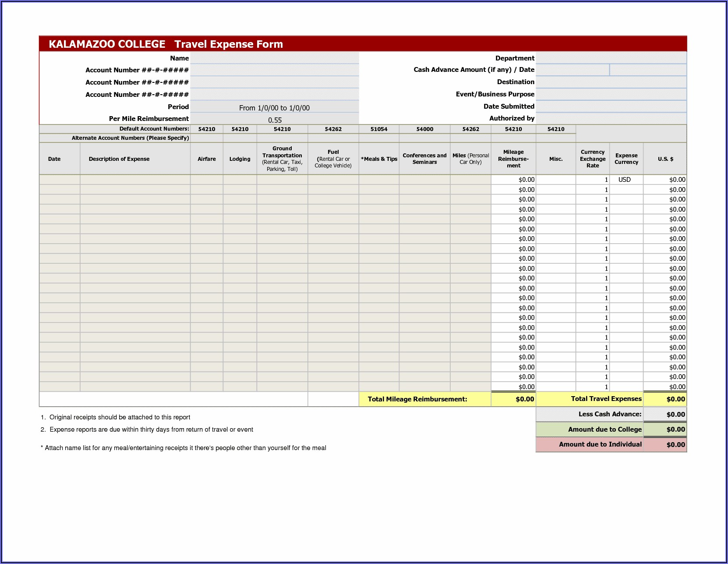Viewport: 728px width, 564px height.
Task: Click the 51054 default account number cell
Action: pyautogui.click(x=379, y=129)
